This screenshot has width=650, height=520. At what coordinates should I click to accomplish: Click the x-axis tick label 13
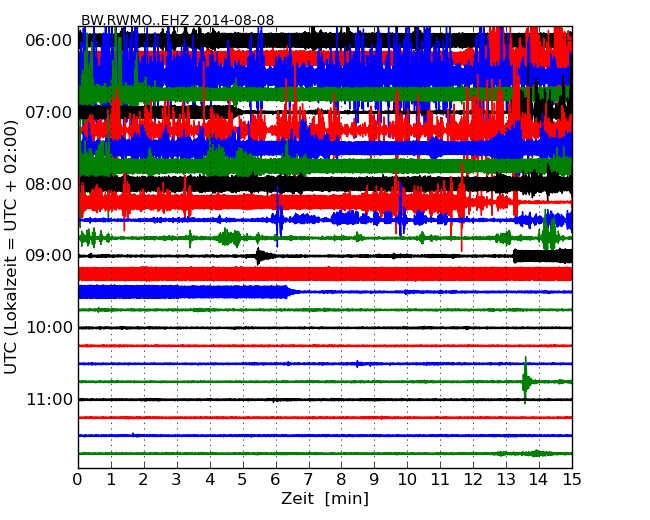click(x=506, y=480)
